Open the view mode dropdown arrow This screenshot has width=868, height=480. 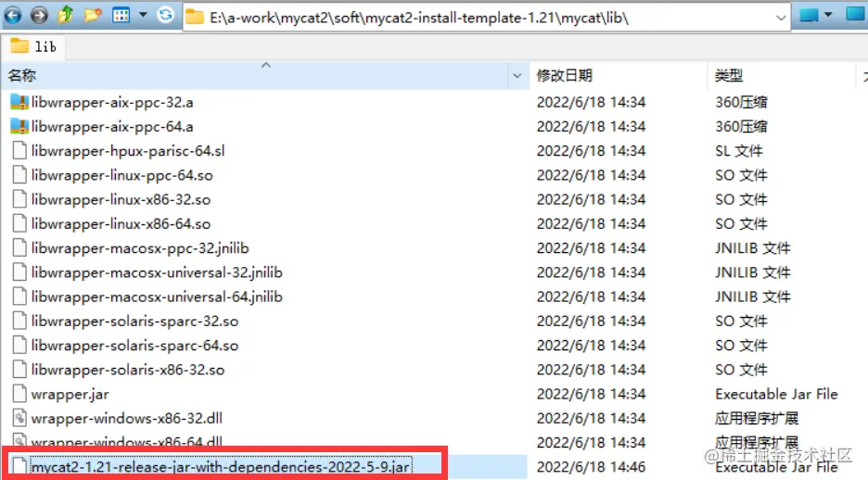(x=143, y=15)
